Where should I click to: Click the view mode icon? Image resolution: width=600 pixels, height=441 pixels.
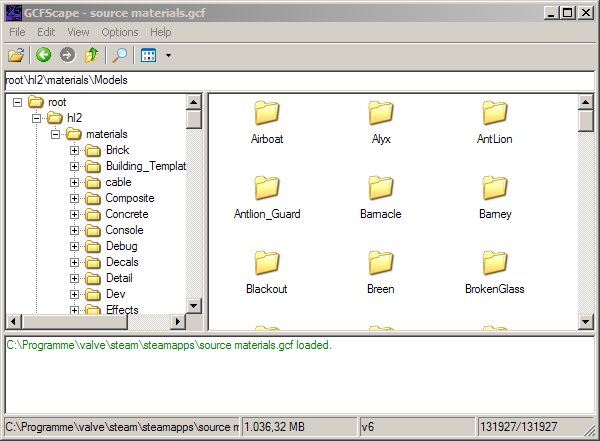pyautogui.click(x=148, y=55)
